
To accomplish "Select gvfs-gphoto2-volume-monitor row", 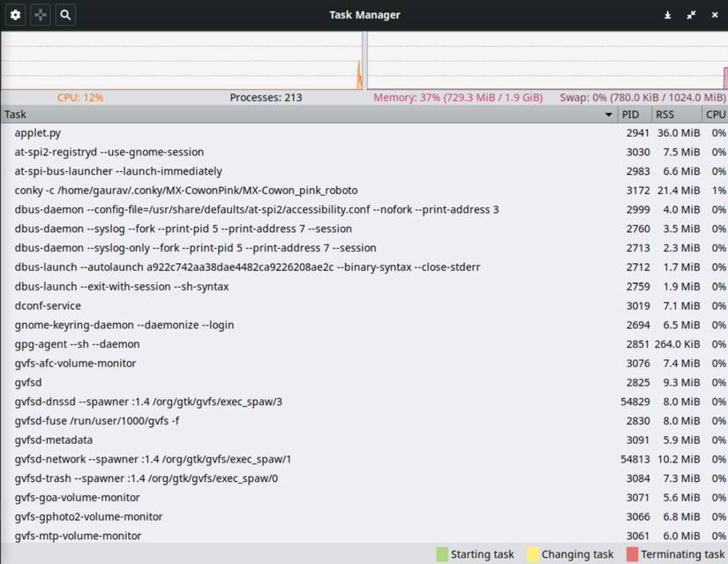I will [x=364, y=517].
